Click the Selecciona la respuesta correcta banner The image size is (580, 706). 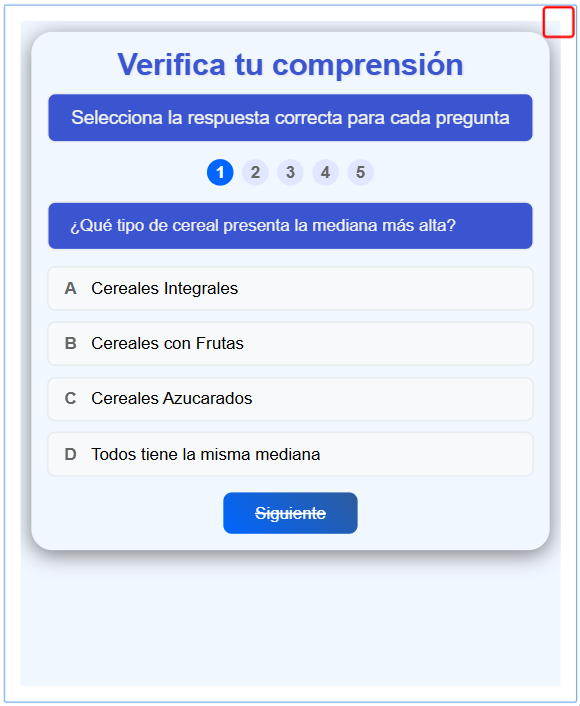(290, 118)
